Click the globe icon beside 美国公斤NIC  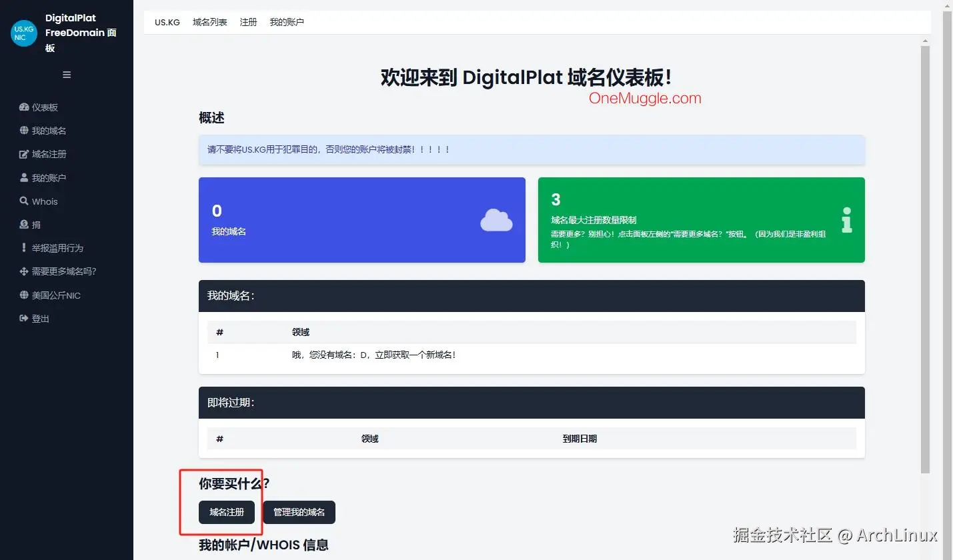(24, 295)
